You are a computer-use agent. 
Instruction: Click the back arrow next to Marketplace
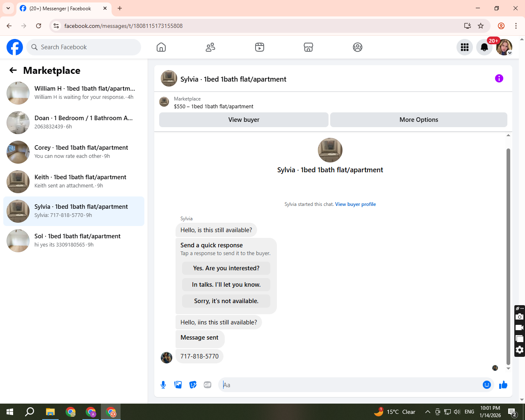tap(13, 70)
